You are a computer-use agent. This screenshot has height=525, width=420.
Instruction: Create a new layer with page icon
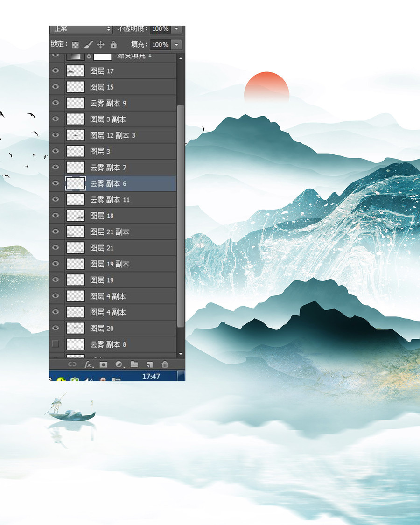(149, 364)
